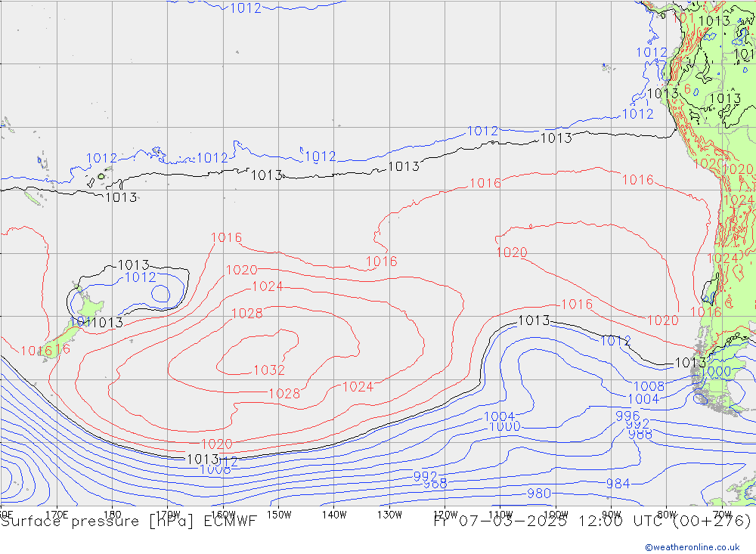The image size is (756, 554).
Task: Click the 150W longitude label
Action: tap(279, 515)
